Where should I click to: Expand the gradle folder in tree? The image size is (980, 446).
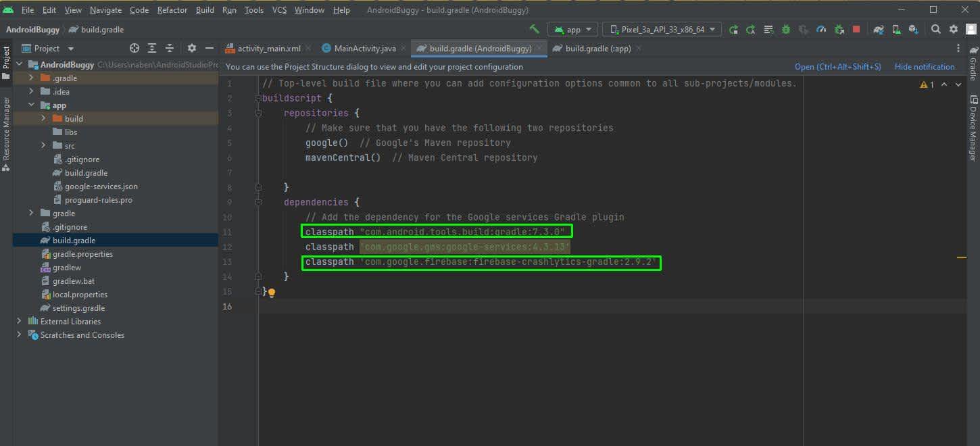(31, 214)
